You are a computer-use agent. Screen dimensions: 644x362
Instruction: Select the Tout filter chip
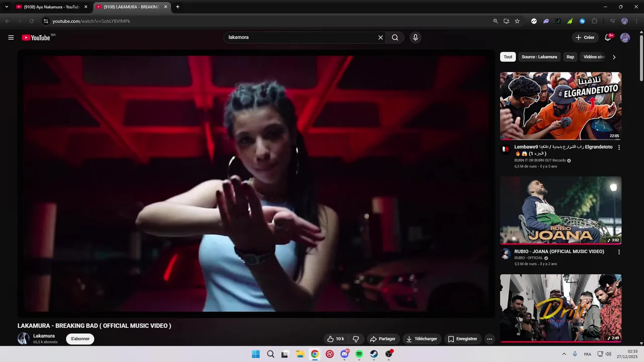508,57
